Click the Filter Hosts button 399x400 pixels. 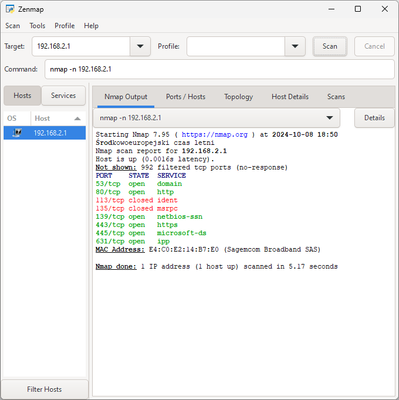tap(44, 389)
